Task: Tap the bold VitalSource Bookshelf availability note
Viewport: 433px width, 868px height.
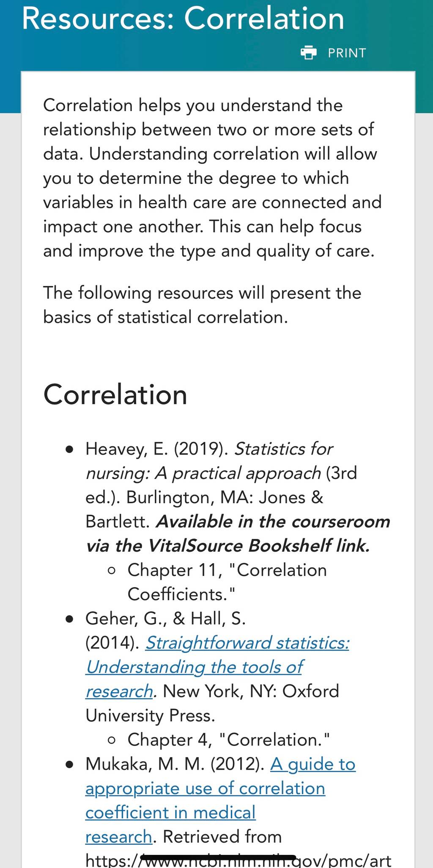Action: click(238, 534)
